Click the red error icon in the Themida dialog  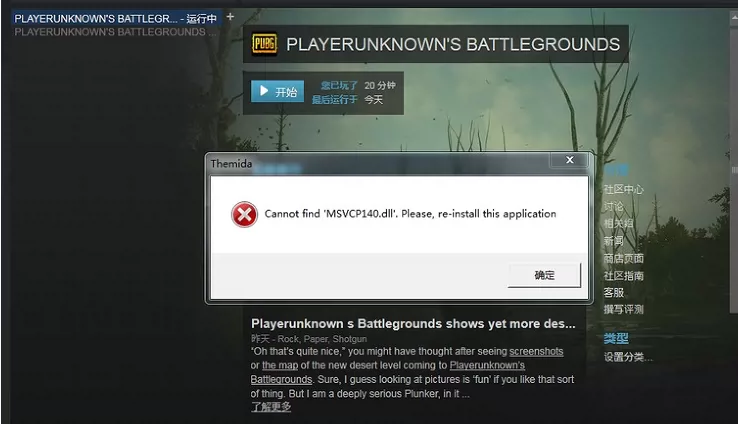click(244, 215)
